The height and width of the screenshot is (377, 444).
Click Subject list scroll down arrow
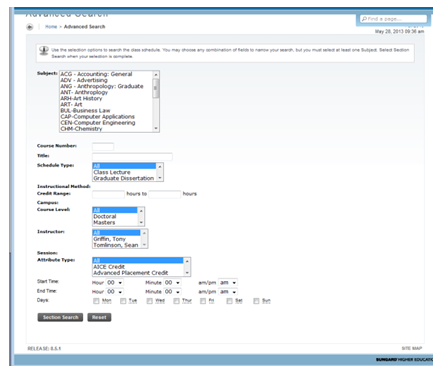(x=156, y=129)
